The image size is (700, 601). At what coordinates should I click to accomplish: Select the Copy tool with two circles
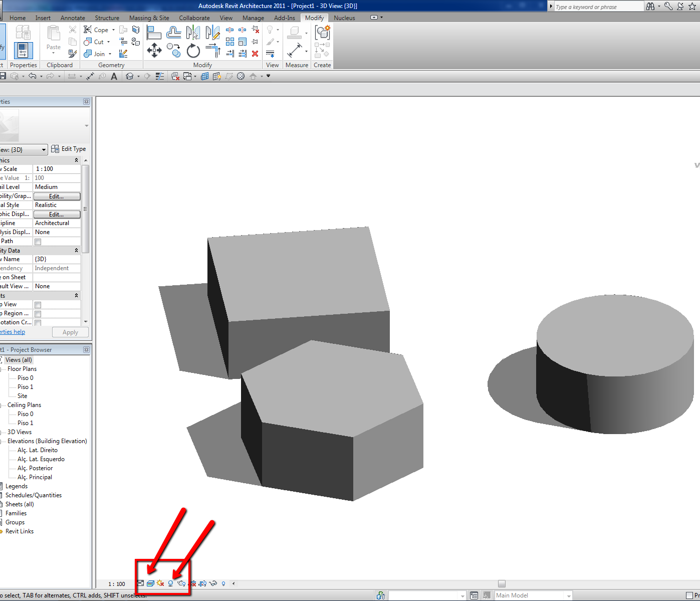tap(174, 50)
